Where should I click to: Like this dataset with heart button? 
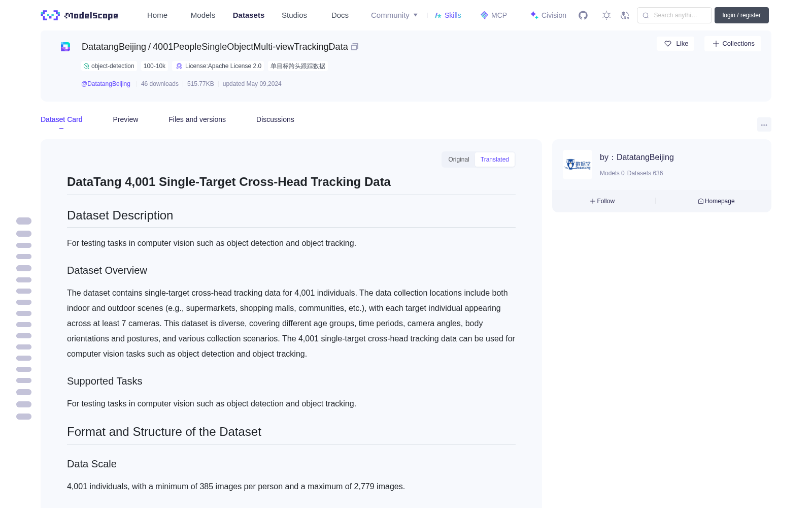675,44
